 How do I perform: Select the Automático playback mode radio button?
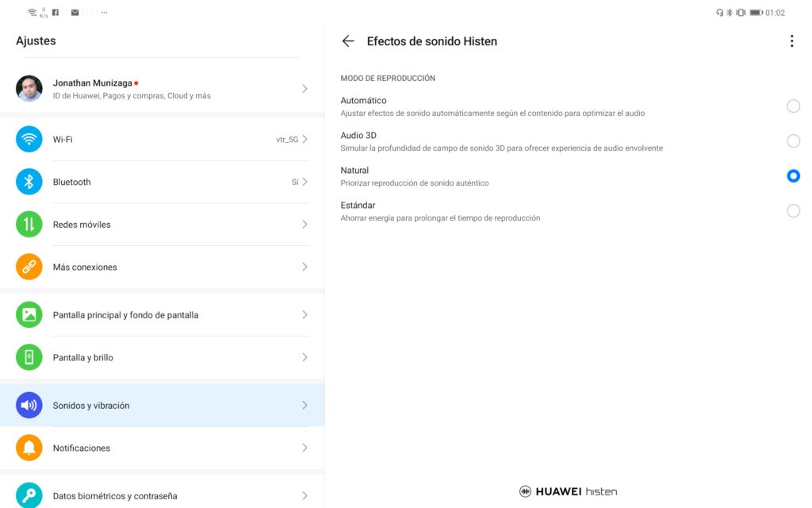[x=793, y=106]
